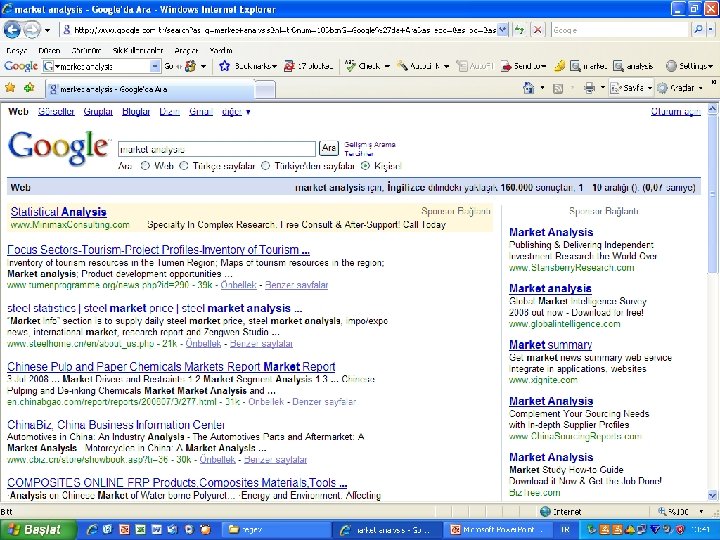
Task: Click the Print icon on the command bar
Action: pyautogui.click(x=590, y=88)
